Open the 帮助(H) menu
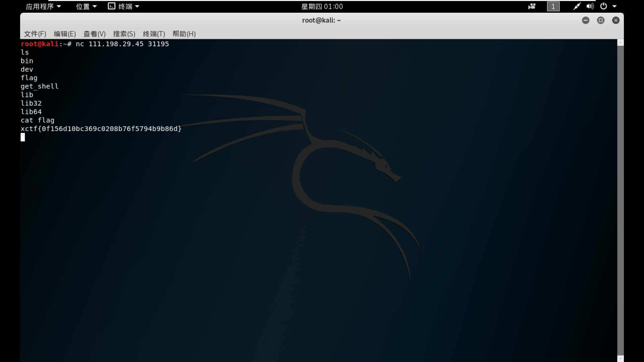The width and height of the screenshot is (644, 362). [x=184, y=34]
